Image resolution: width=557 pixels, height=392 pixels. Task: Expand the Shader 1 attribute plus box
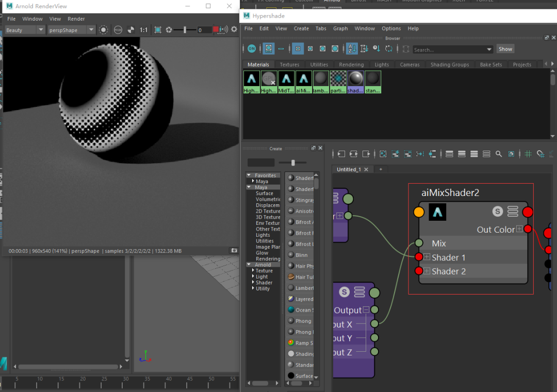(427, 257)
